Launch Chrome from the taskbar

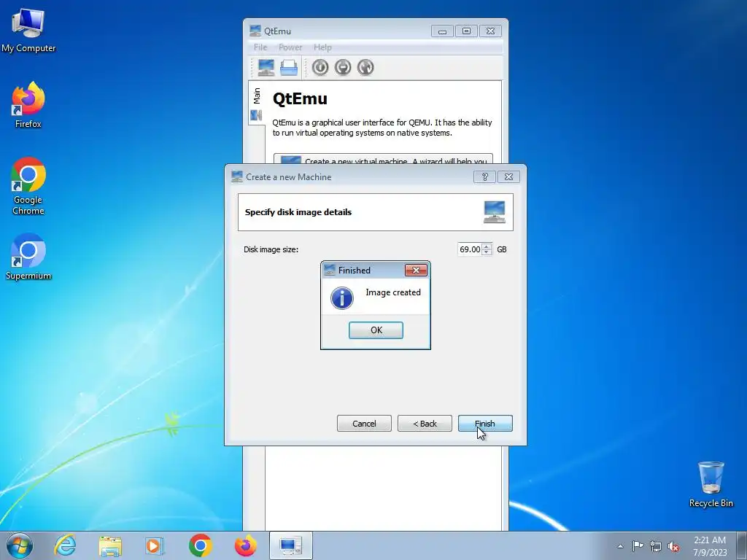coord(200,545)
